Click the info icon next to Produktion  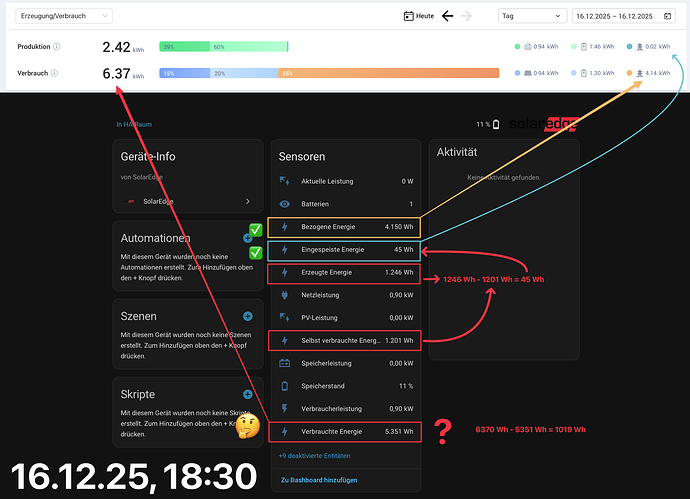click(x=56, y=46)
